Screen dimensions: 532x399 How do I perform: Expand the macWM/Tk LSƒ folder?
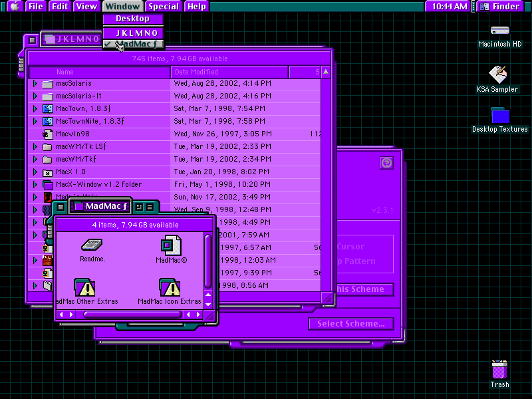coord(35,146)
